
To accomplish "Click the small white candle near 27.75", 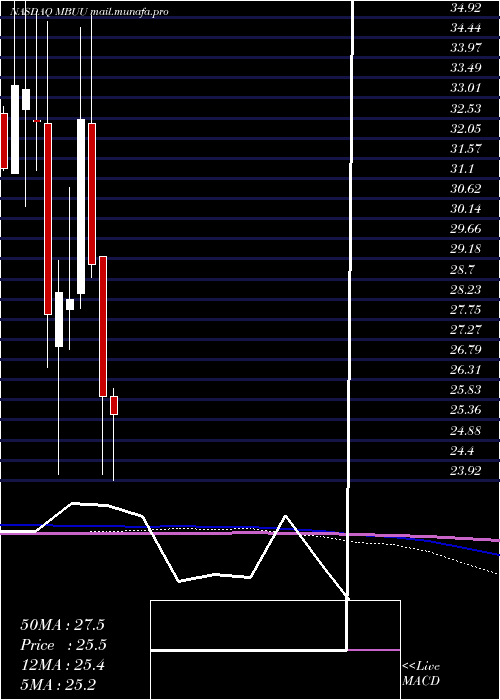I will (x=70, y=304).
